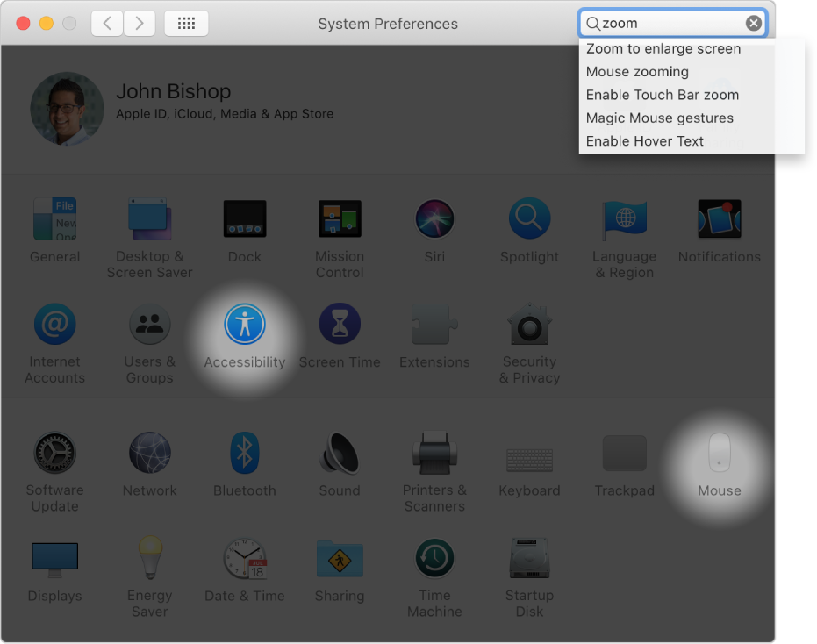This screenshot has height=644, width=817.
Task: Go forward with the right arrow button
Action: click(x=140, y=24)
